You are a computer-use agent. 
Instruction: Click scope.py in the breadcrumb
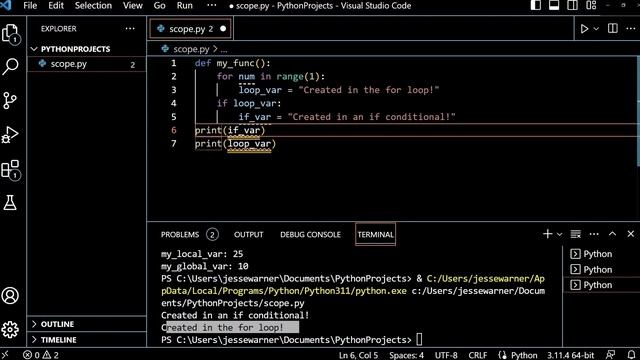(x=191, y=49)
